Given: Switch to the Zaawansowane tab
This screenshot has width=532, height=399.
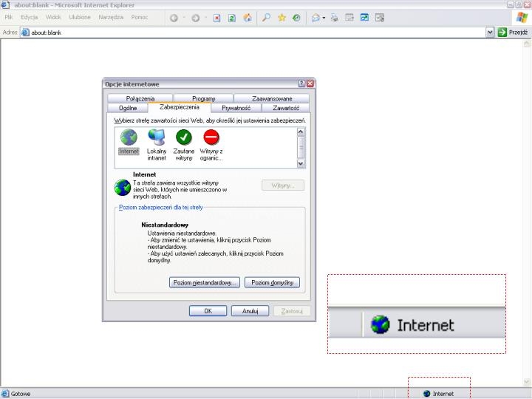Looking at the screenshot, I should click(272, 99).
